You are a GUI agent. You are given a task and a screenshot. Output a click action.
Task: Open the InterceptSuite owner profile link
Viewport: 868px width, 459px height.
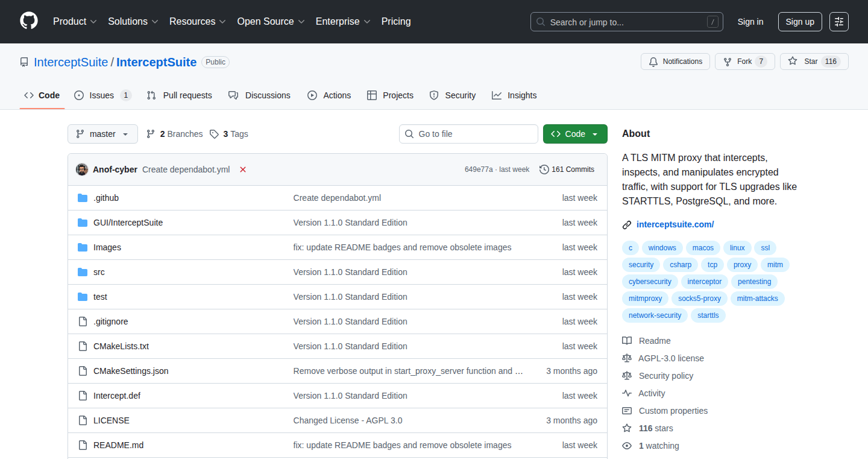[x=71, y=62]
